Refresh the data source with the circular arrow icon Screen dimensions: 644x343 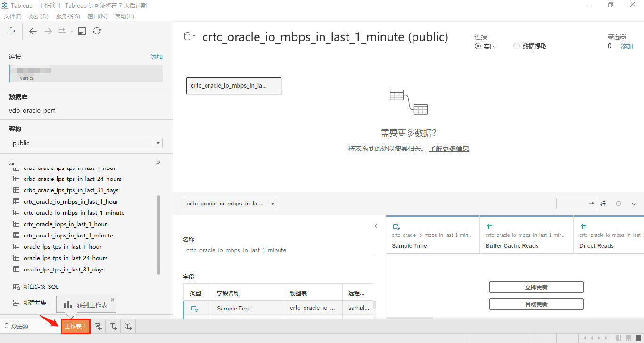97,31
